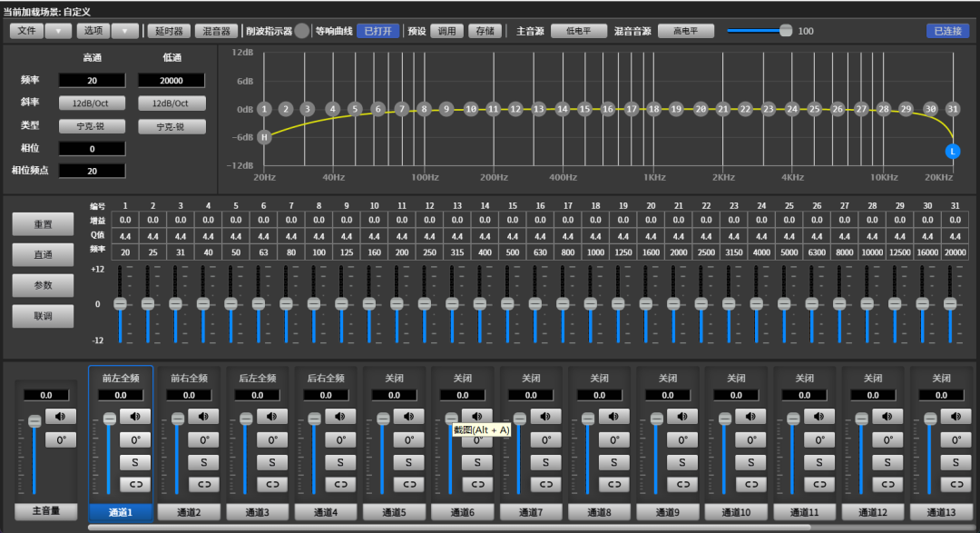Viewport: 980px width, 533px height.
Task: Click the 存储 preset save button
Action: click(x=485, y=31)
